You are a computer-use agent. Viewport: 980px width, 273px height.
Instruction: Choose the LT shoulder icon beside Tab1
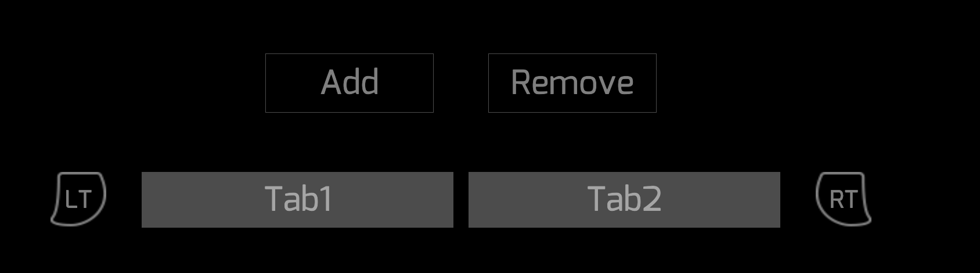pyautogui.click(x=78, y=199)
